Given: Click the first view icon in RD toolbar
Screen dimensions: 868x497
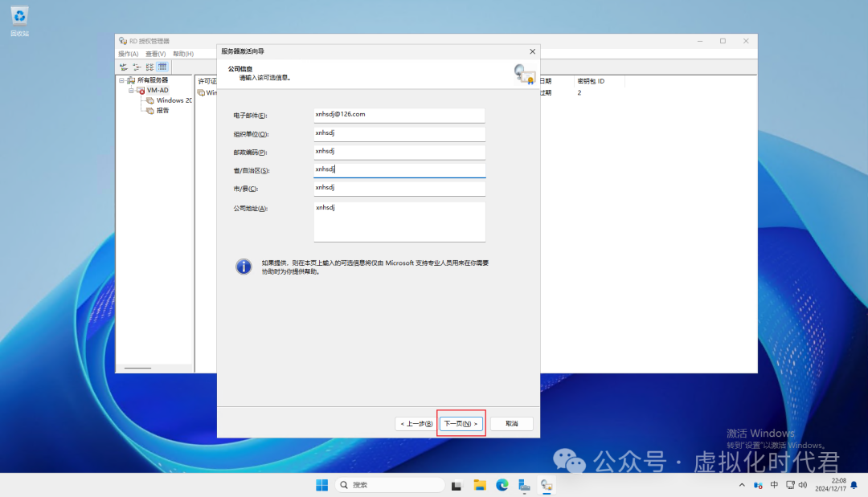Looking at the screenshot, I should coord(124,67).
